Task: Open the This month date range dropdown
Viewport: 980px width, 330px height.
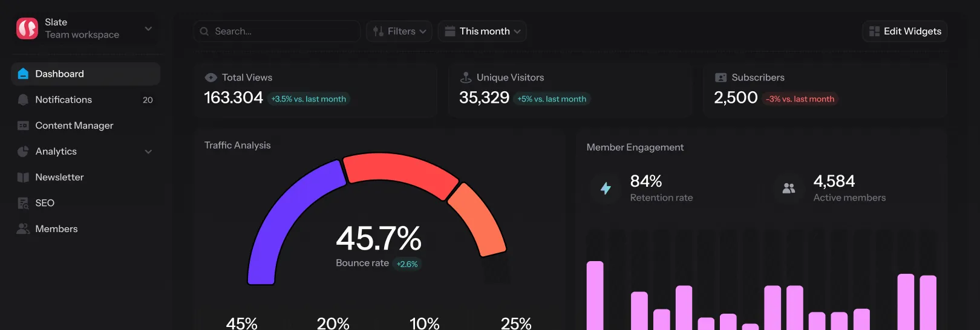Action: [x=482, y=31]
